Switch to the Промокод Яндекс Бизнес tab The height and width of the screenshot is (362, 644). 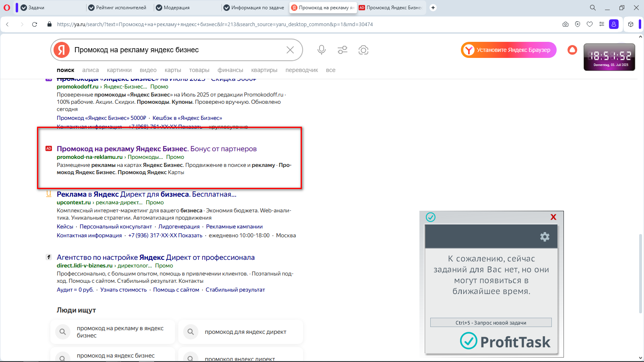[390, 8]
